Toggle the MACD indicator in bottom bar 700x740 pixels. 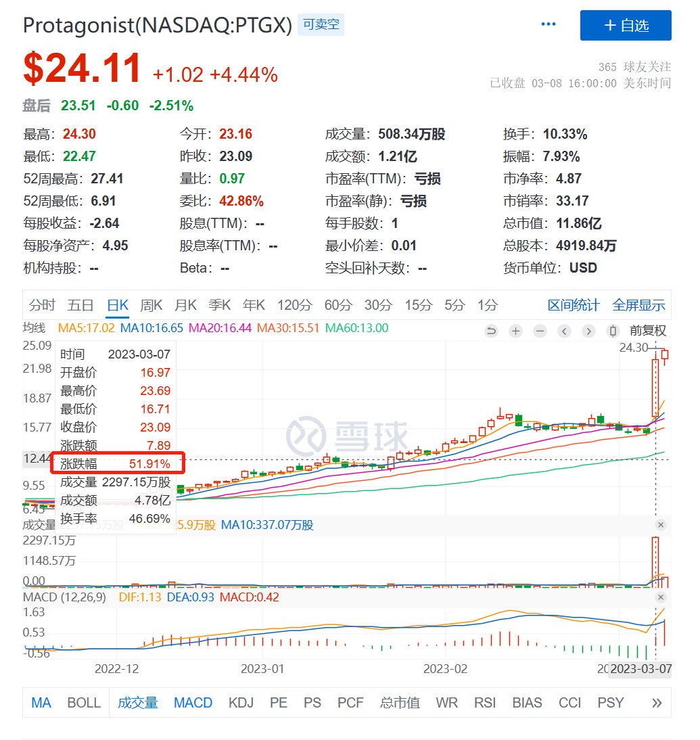coord(193,703)
